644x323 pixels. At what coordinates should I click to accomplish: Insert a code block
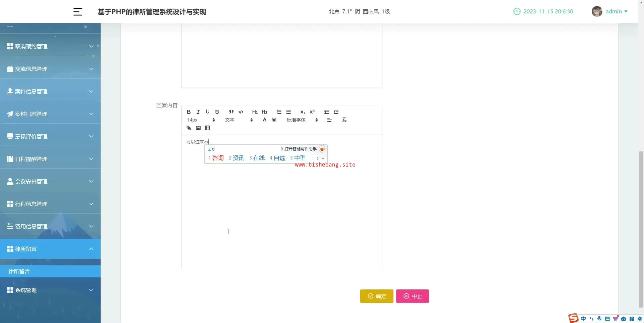point(241,112)
